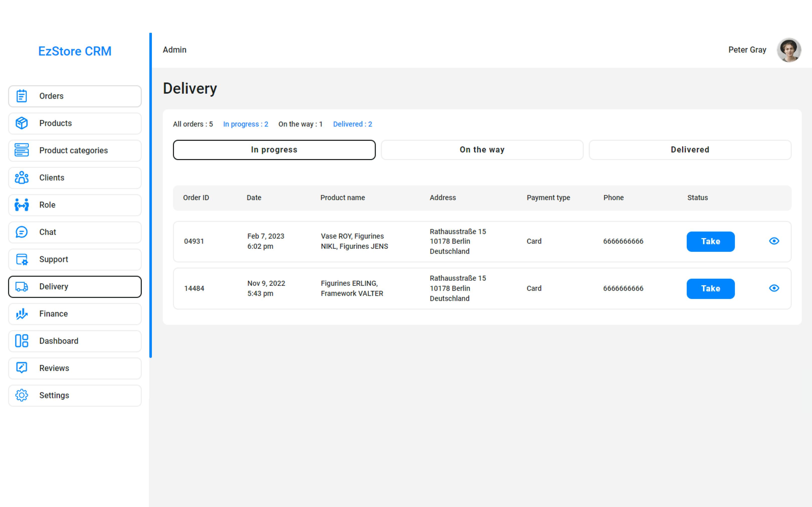This screenshot has width=812, height=507.
Task: Click the Settings gear icon
Action: (22, 395)
